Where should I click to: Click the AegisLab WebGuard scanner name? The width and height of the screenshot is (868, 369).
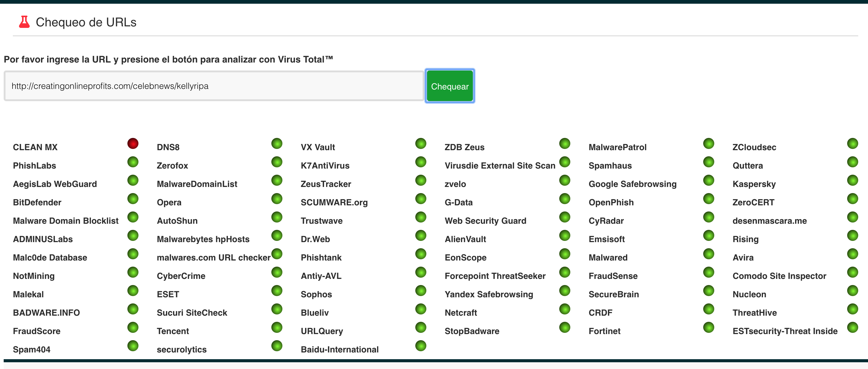tap(55, 184)
